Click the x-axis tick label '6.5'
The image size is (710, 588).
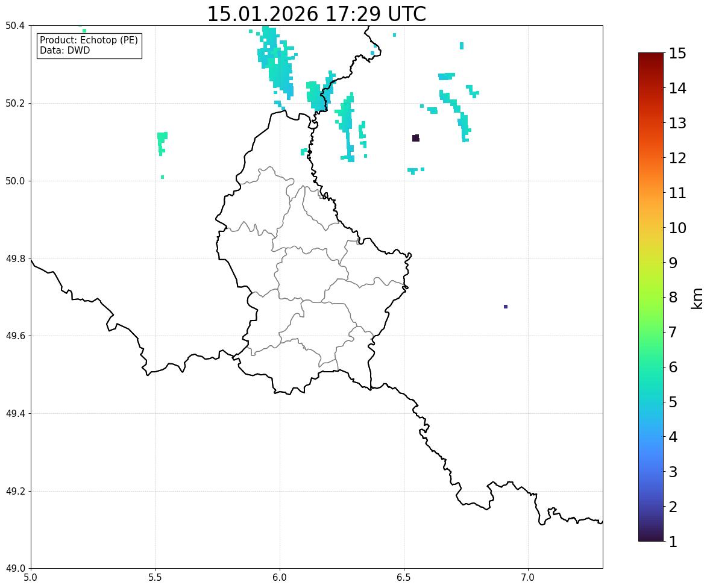(x=404, y=578)
